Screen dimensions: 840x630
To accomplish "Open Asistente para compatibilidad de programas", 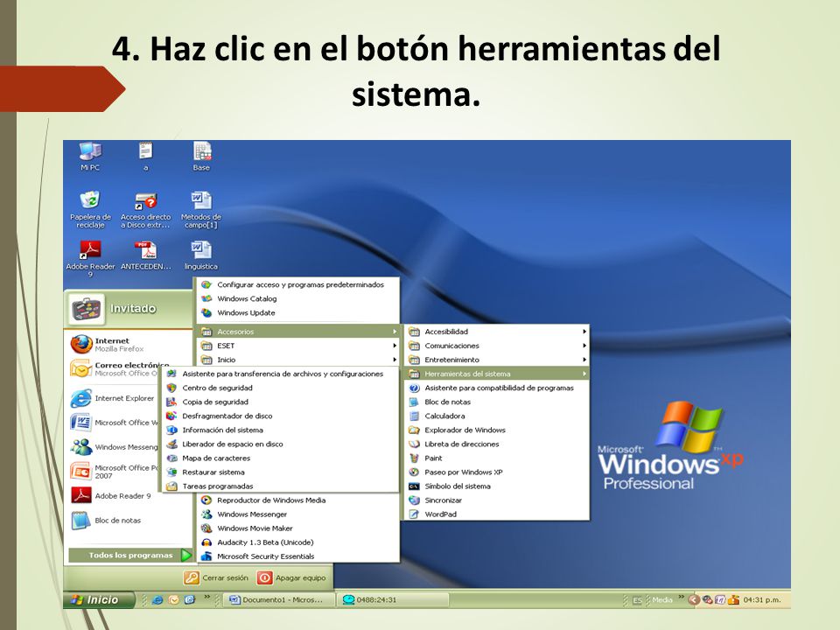I will tap(495, 388).
